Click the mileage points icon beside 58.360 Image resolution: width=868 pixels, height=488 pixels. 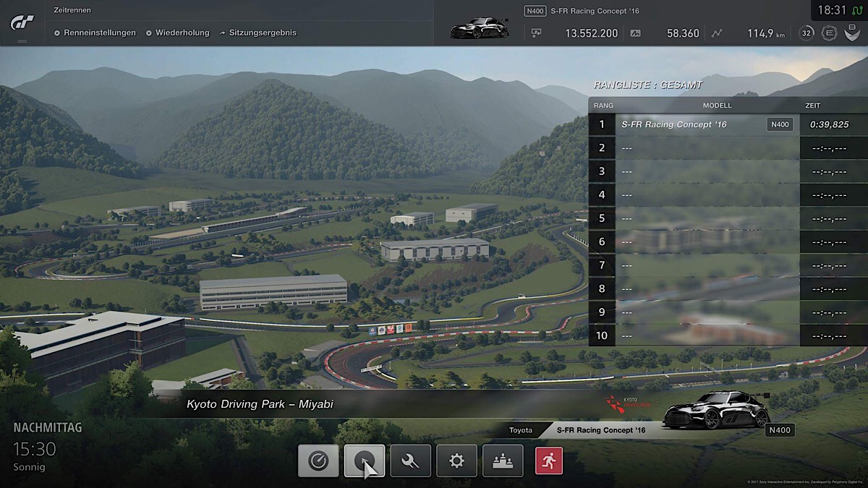coord(636,33)
